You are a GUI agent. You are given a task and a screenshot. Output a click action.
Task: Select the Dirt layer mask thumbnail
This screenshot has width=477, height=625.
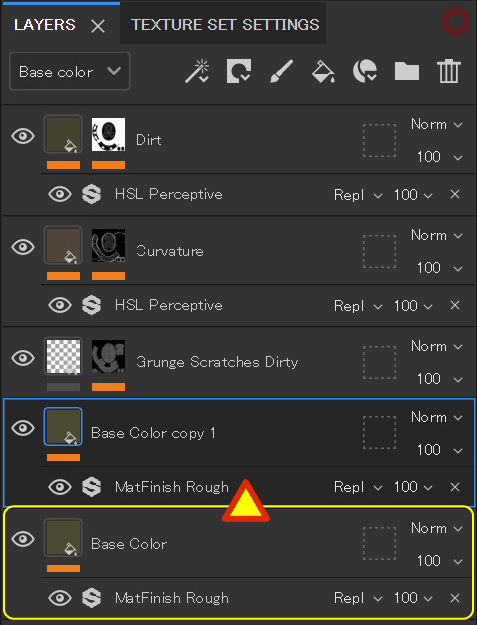coord(108,134)
